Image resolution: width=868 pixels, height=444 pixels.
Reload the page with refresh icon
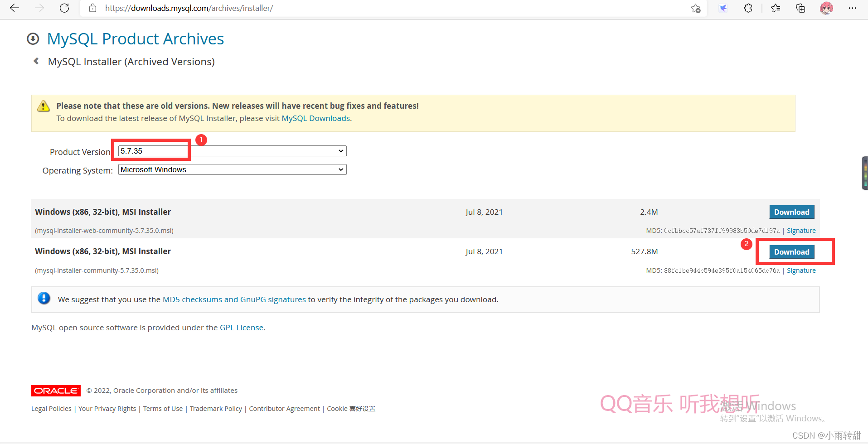(64, 8)
